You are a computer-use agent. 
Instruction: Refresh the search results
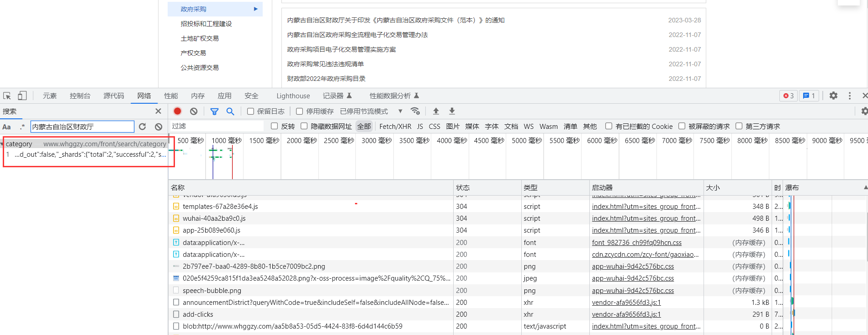(x=143, y=127)
